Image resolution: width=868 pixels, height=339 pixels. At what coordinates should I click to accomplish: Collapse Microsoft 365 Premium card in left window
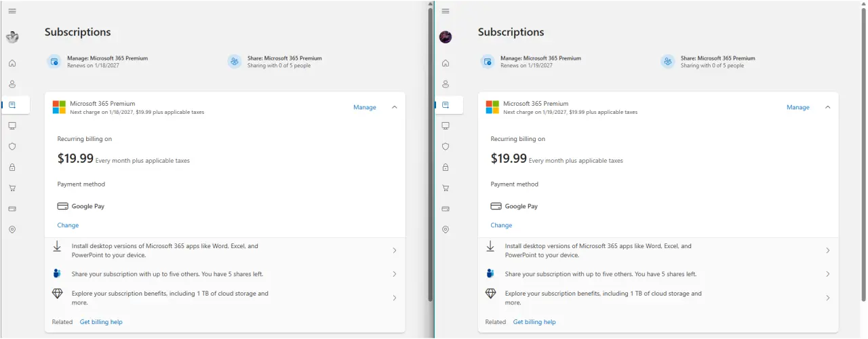395,107
